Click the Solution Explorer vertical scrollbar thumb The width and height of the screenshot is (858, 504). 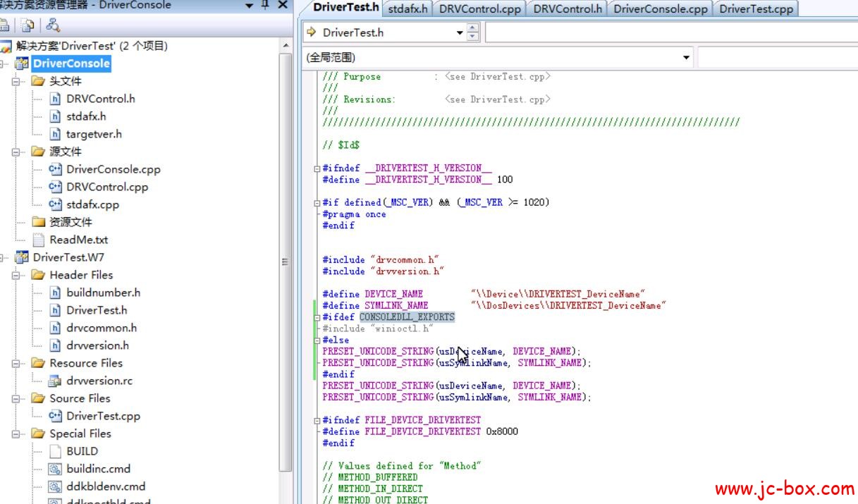click(286, 261)
